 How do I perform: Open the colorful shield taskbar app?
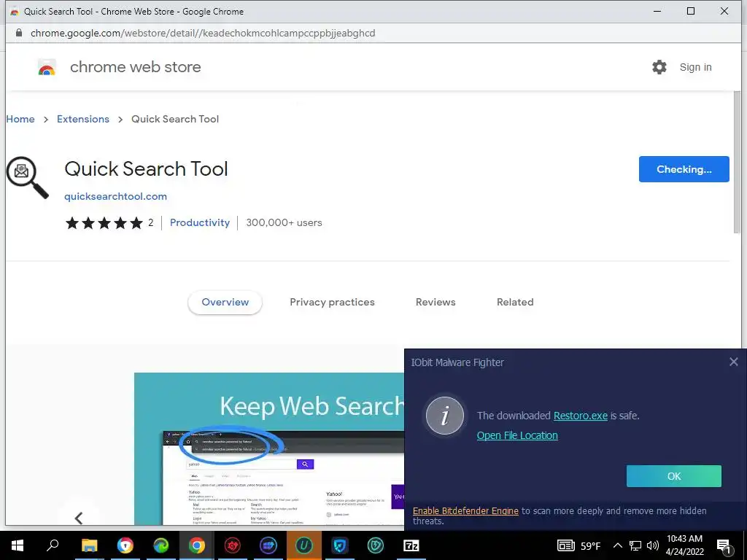[x=125, y=545]
